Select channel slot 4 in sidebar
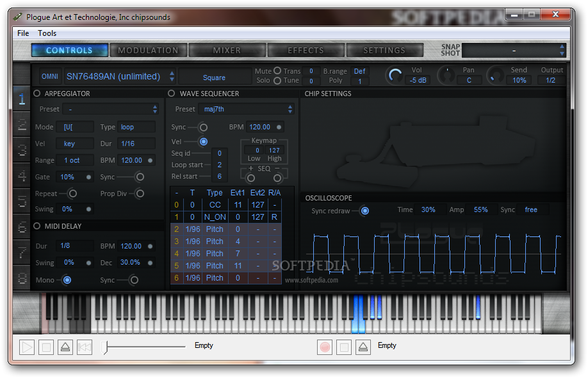 pyautogui.click(x=22, y=176)
